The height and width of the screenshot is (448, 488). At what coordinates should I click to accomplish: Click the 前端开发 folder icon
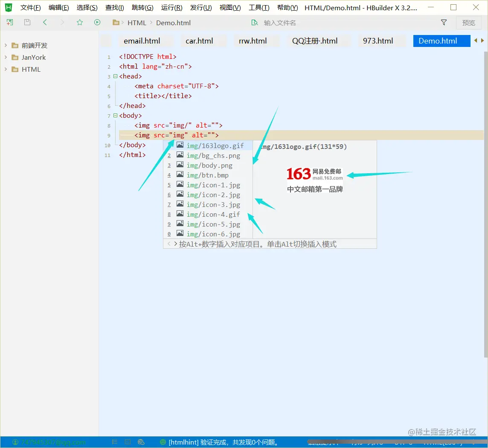[15, 46]
